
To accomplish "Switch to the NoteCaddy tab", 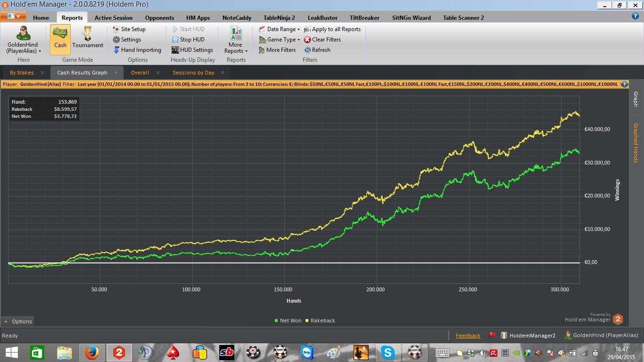I will pyautogui.click(x=237, y=18).
